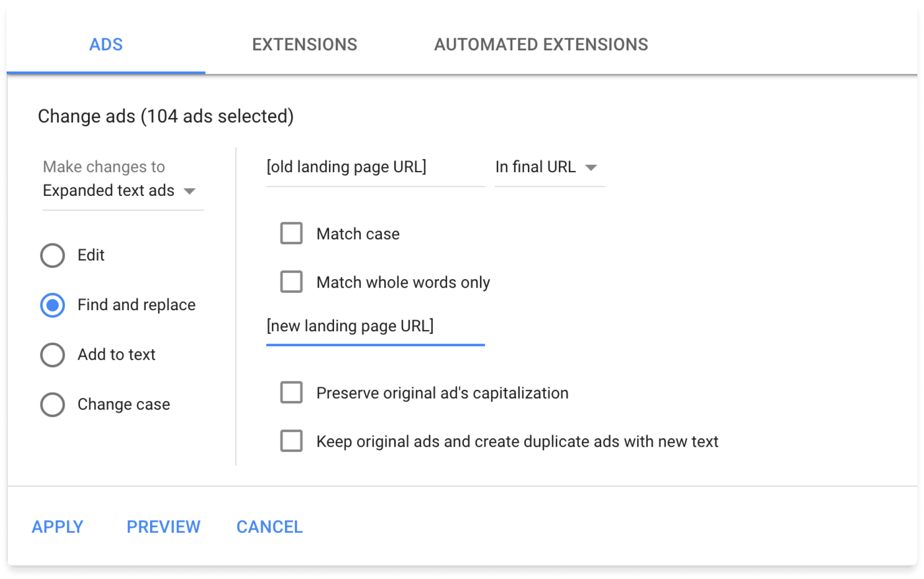Cancel the ad changes

[x=270, y=527]
